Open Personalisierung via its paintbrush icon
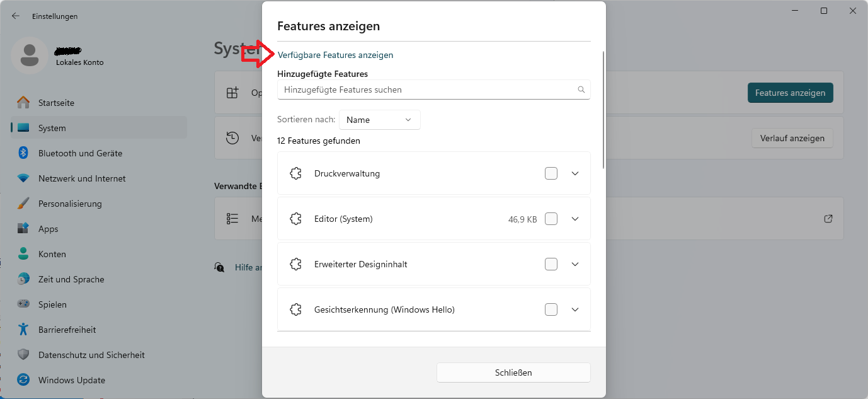Viewport: 868px width, 399px height. [22, 203]
